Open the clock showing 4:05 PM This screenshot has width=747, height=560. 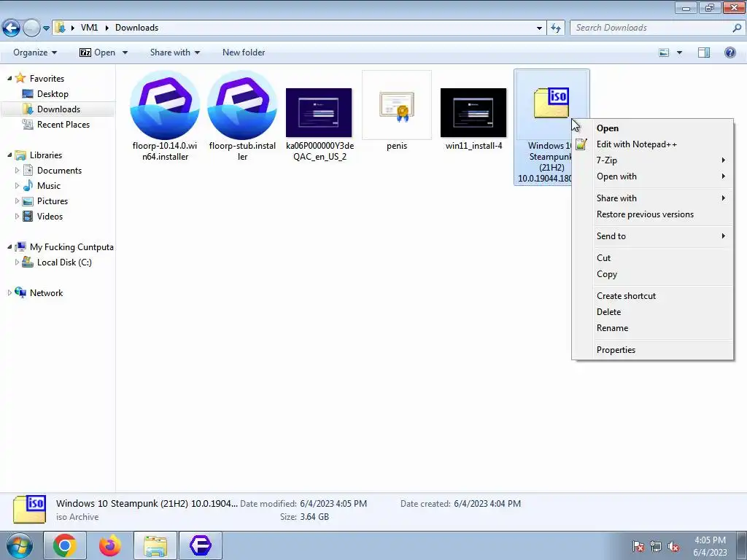710,546
